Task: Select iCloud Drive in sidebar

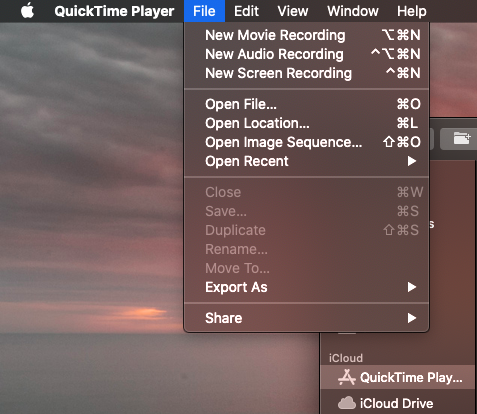Action: (x=398, y=403)
